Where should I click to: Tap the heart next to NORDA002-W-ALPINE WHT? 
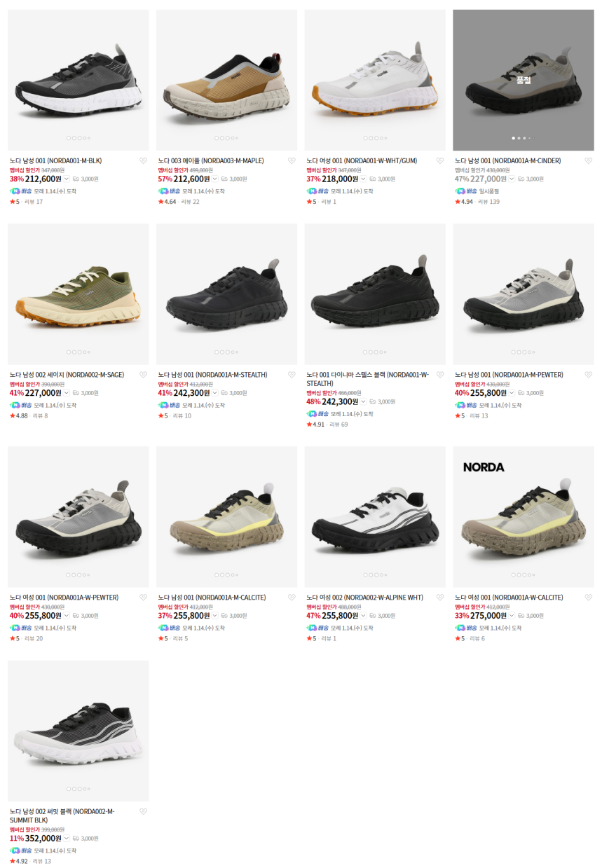click(x=440, y=598)
